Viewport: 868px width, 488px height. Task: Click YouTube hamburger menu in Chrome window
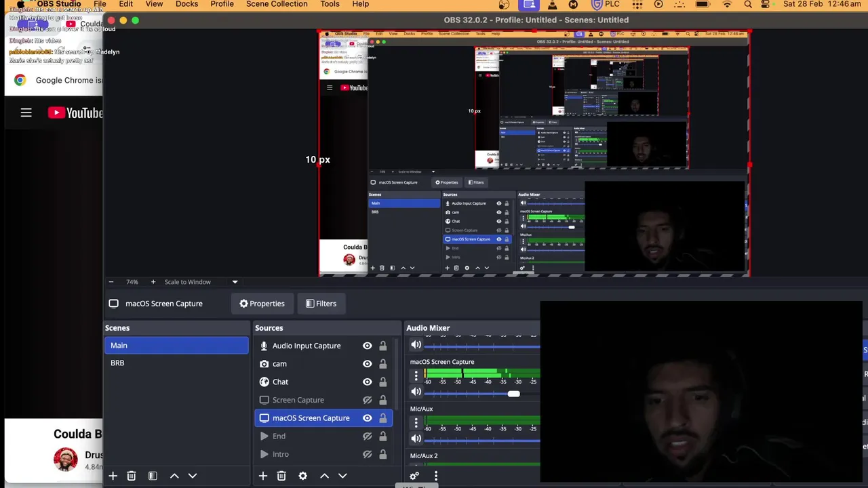26,113
